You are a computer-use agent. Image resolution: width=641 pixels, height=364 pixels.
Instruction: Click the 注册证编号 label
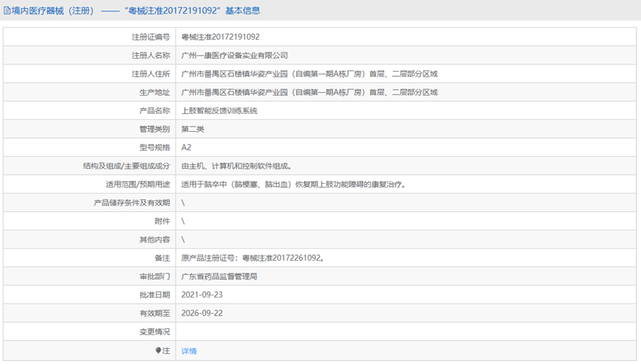150,37
